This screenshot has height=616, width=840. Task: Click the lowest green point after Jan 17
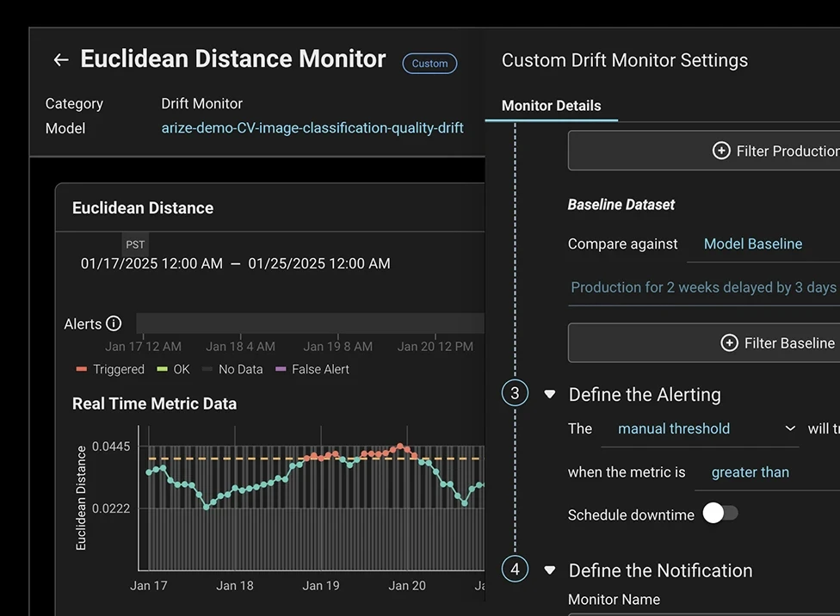pos(207,507)
